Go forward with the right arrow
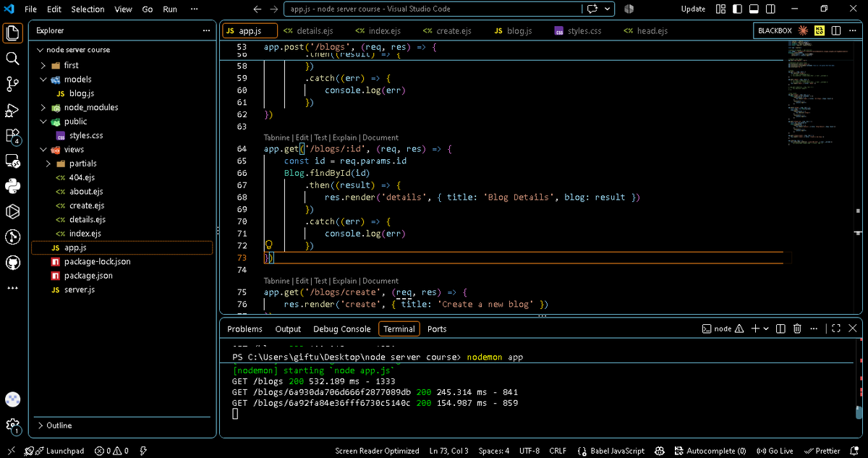This screenshot has height=458, width=868. [273, 9]
